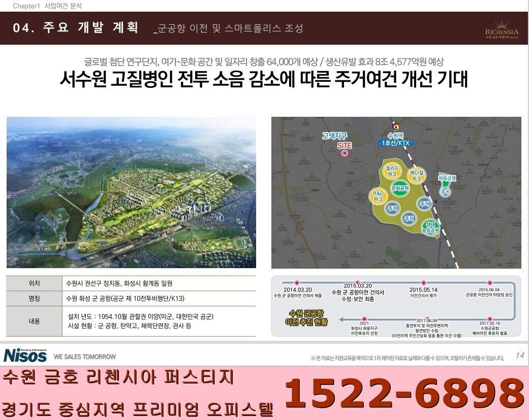Open the aerial rendering of the Smart Polis
Screen dimensions: 529x420
pos(131,192)
